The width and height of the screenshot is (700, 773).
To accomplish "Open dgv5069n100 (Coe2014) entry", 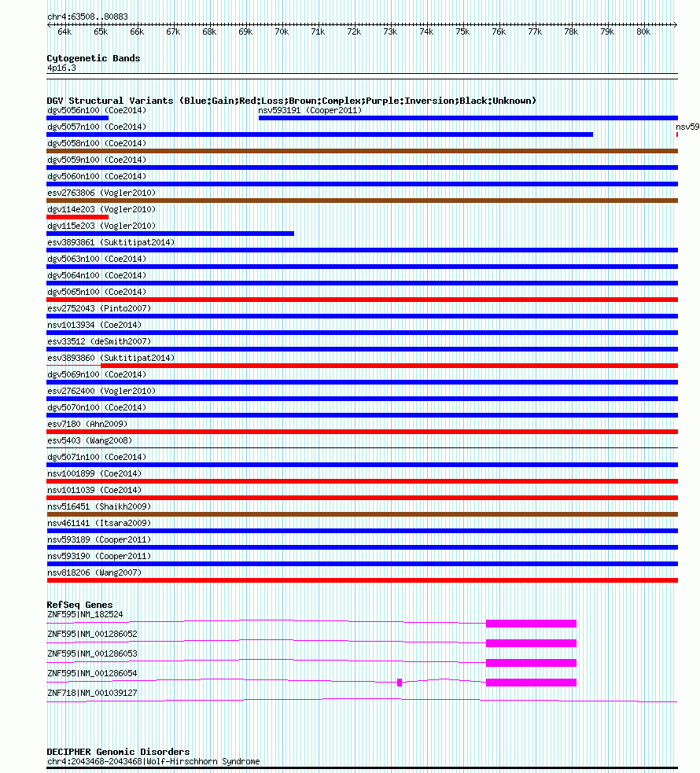I will tap(97, 374).
